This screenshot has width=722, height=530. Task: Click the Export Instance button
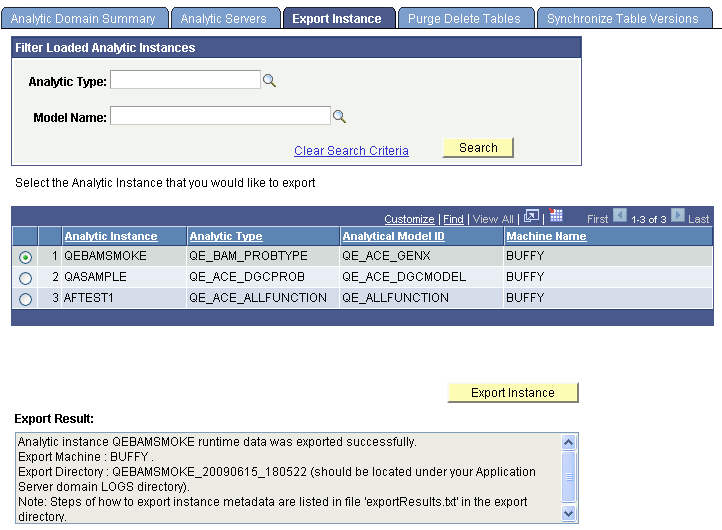[512, 393]
